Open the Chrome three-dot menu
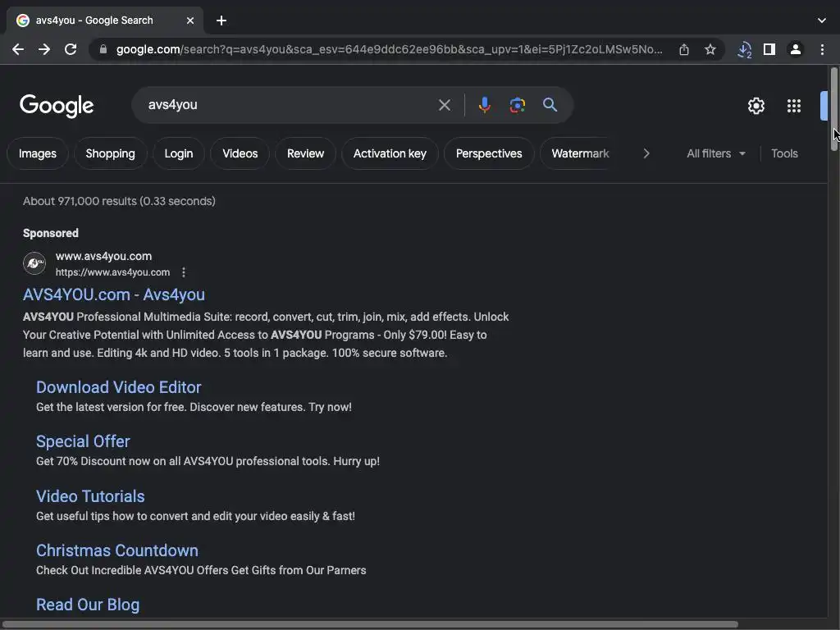Screen dimensions: 840x630 pos(822,50)
